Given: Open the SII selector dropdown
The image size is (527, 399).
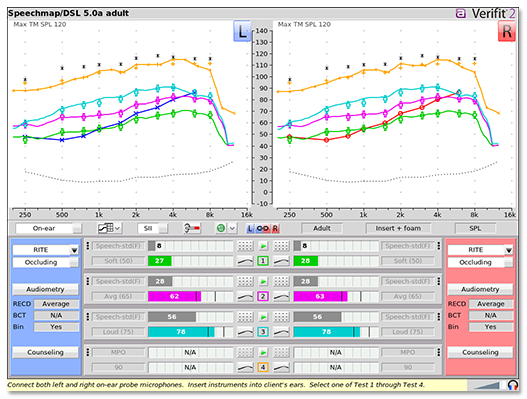Looking at the screenshot, I should point(153,229).
